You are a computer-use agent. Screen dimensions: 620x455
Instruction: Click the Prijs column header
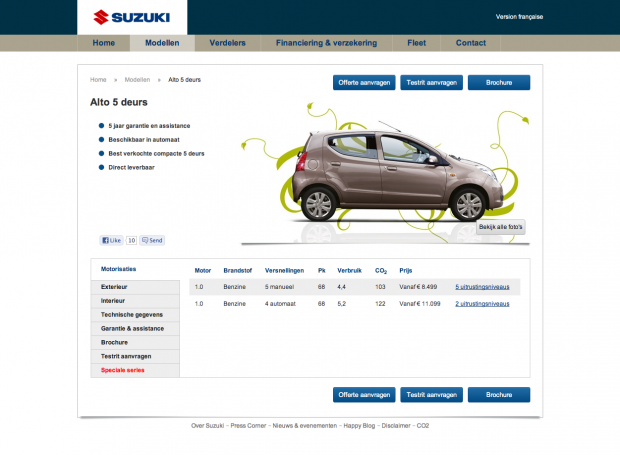click(406, 271)
